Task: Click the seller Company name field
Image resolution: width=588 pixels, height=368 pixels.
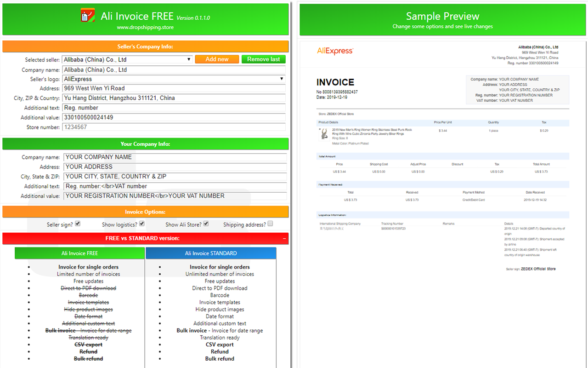Action: coord(174,70)
